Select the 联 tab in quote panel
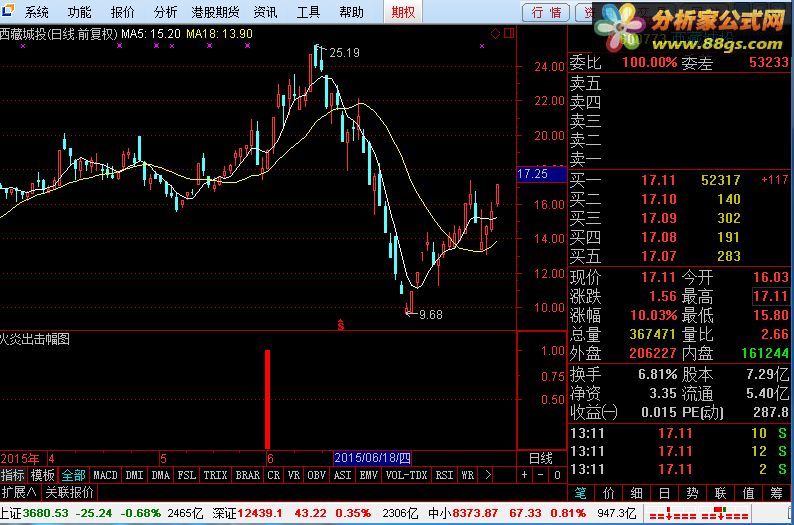This screenshot has width=794, height=525. tap(720, 493)
